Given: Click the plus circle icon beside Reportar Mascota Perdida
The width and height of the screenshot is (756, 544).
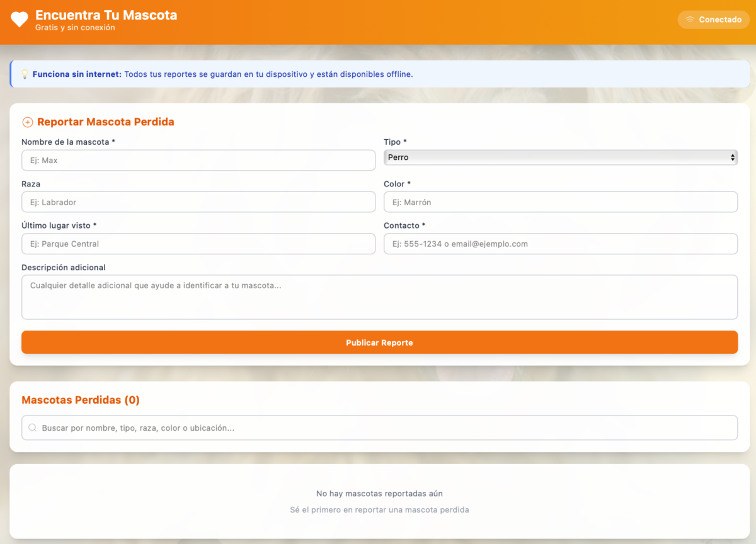Looking at the screenshot, I should (x=27, y=122).
